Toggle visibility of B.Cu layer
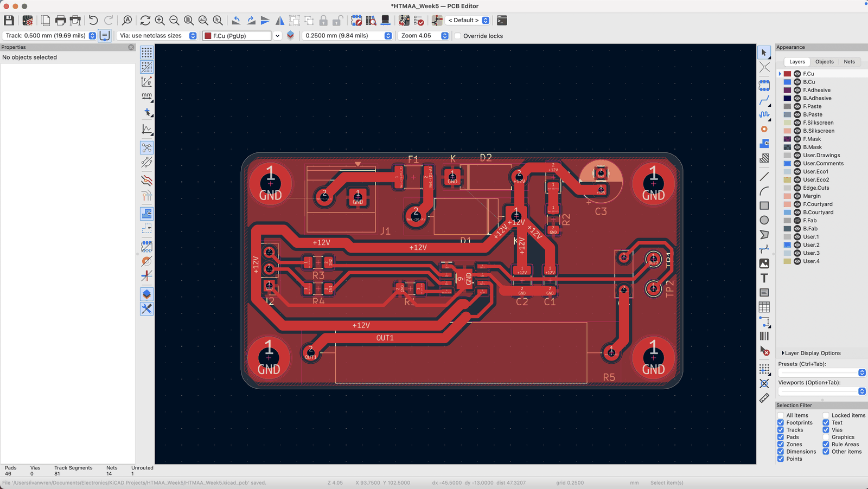The image size is (868, 489). click(x=797, y=82)
